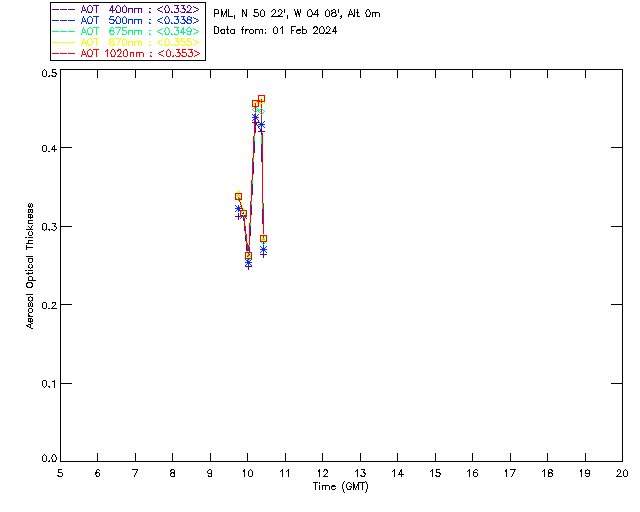Click the y-axis tick label '0.1'
Image resolution: width=640 pixels, height=512 pixels.
pyautogui.click(x=49, y=383)
